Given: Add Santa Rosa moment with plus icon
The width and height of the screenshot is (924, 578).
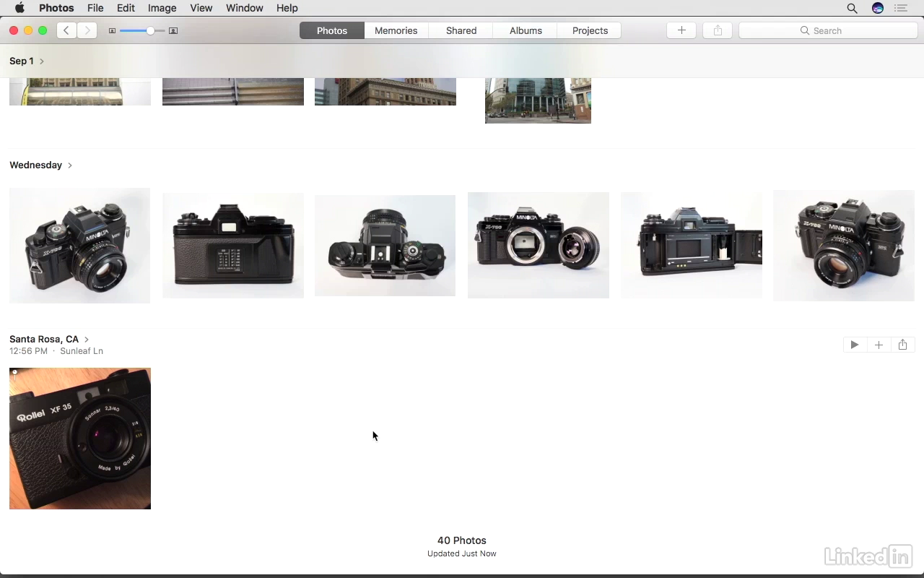Looking at the screenshot, I should 879,345.
